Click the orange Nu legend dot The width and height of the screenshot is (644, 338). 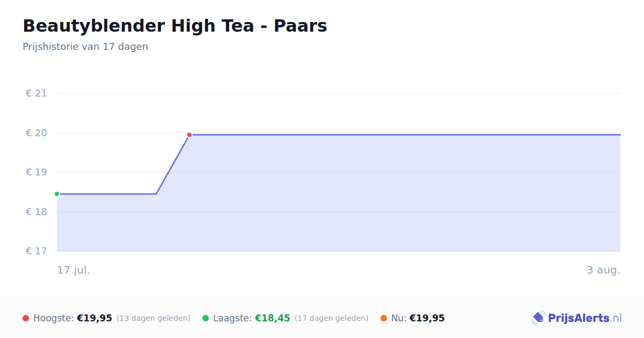pyautogui.click(x=384, y=318)
